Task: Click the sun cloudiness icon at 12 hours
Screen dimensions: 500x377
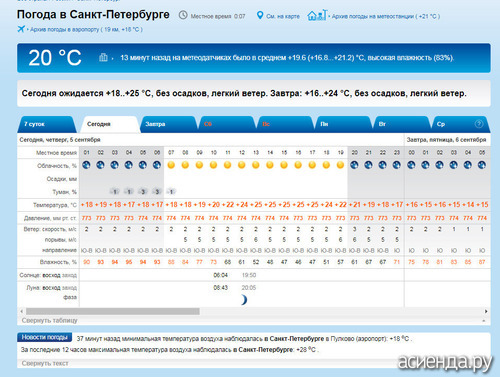Action: (242, 165)
